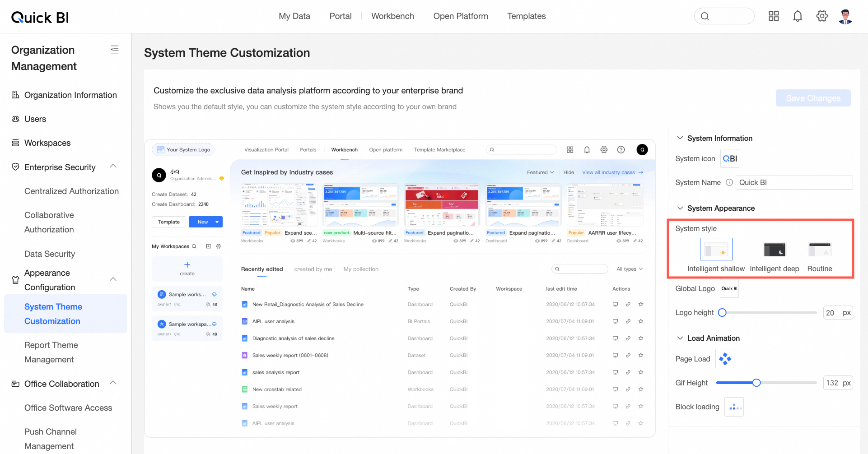Click the My Workspaces settings gear icon
Image resolution: width=868 pixels, height=454 pixels.
(219, 246)
